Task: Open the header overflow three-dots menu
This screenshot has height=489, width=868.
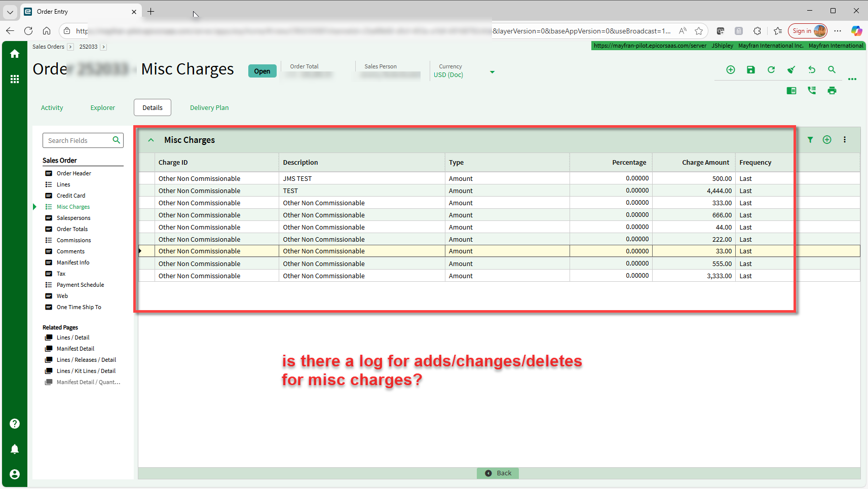Action: pos(852,79)
